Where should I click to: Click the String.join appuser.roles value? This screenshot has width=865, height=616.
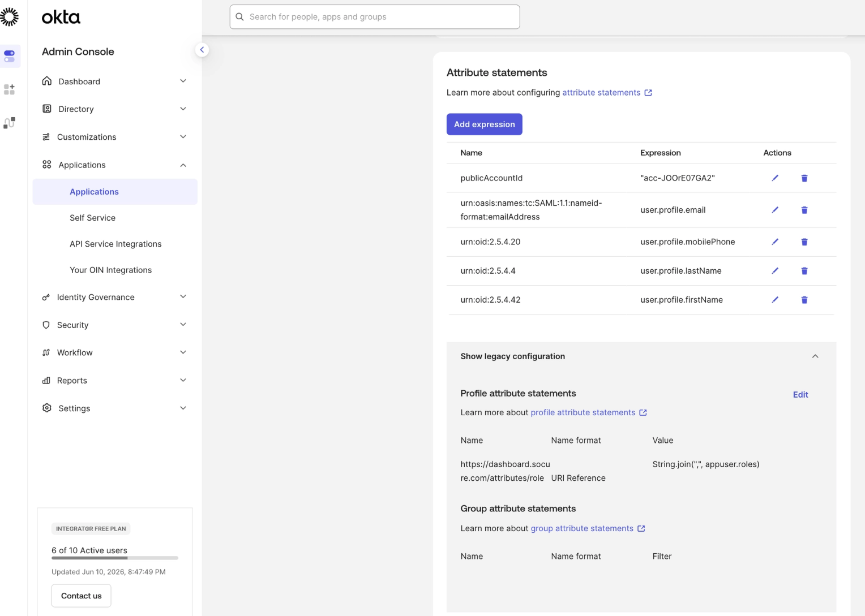click(706, 464)
